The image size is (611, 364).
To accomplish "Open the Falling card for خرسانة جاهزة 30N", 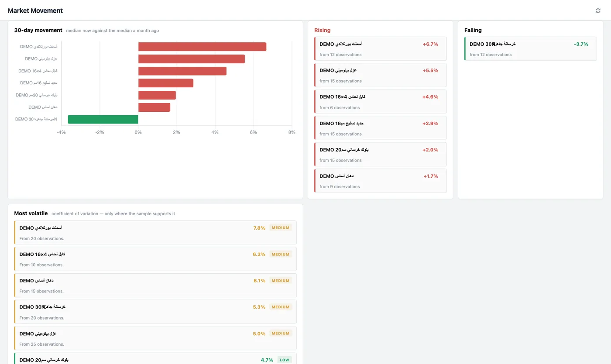I will (x=530, y=48).
